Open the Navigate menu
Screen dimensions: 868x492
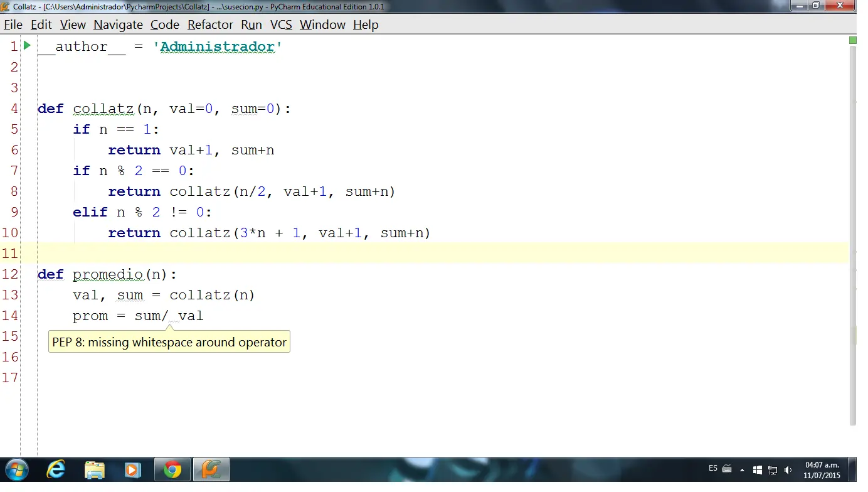[118, 24]
